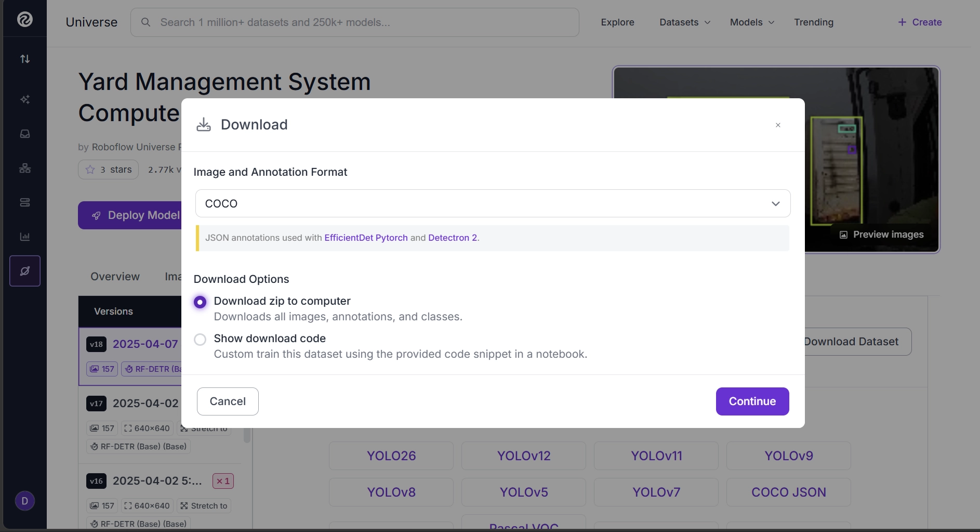Select version 2025-04-07

[145, 344]
